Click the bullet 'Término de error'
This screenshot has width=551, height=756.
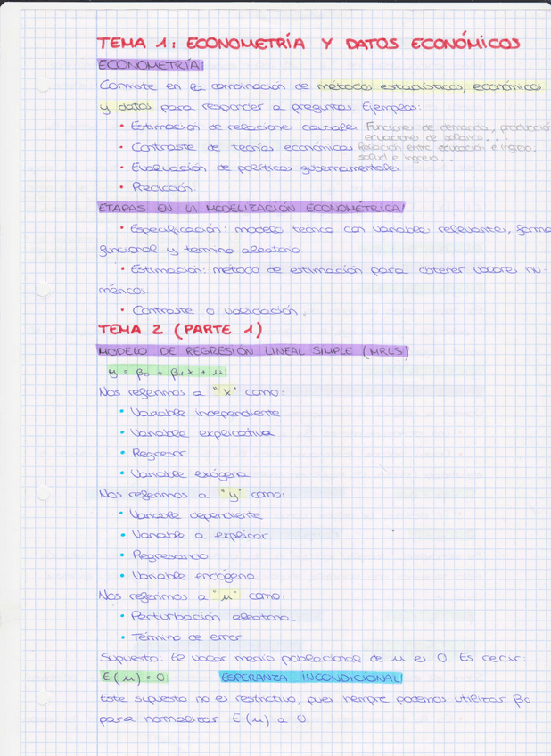180,637
